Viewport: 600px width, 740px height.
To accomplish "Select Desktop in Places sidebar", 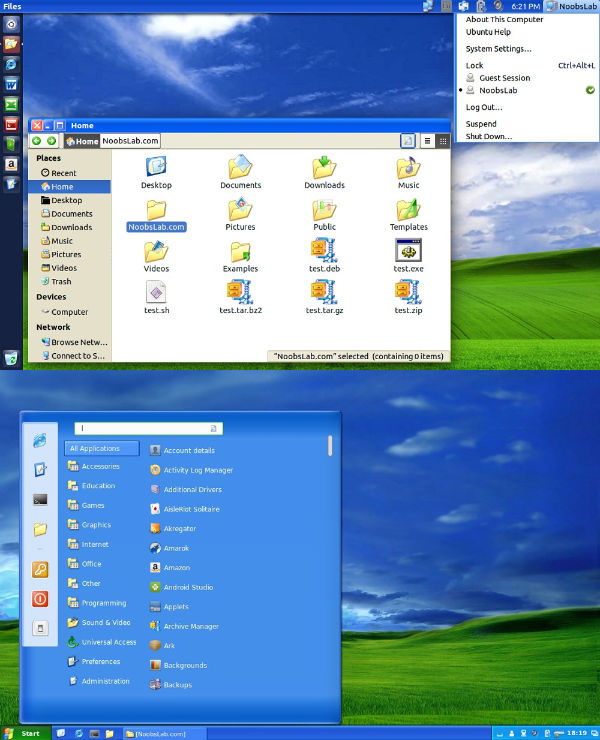I will click(61, 200).
